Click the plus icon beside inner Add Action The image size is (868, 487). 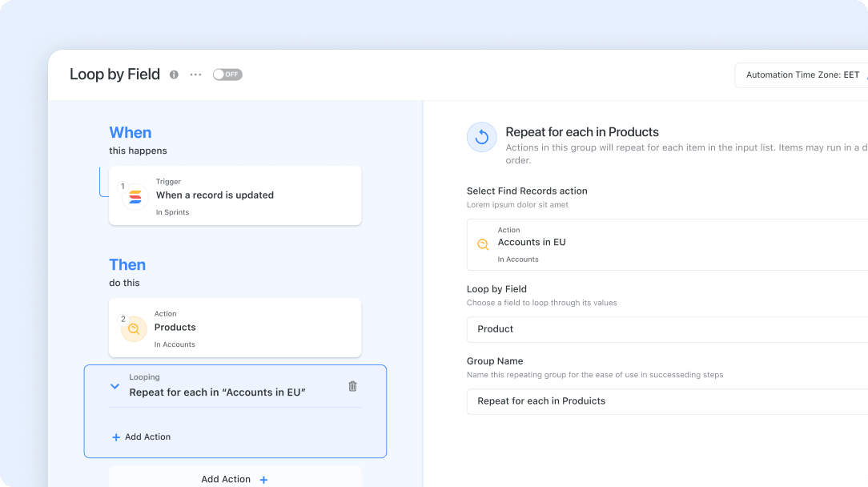115,437
